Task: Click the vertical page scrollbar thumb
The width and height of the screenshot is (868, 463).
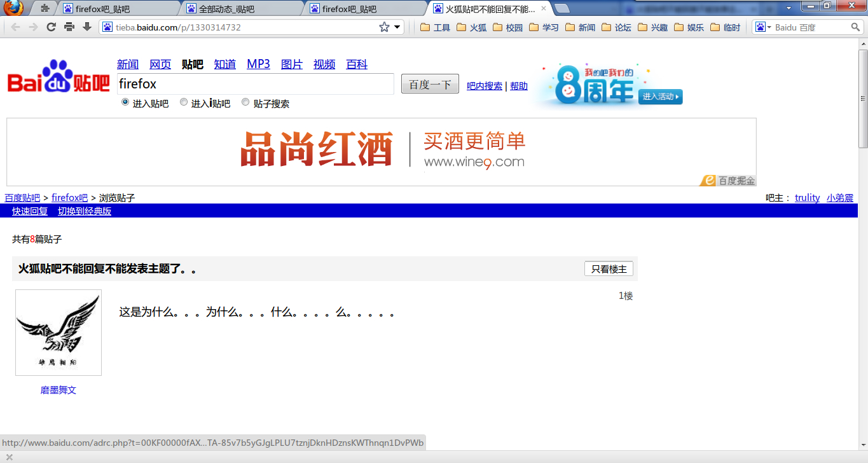Action: pos(863,99)
